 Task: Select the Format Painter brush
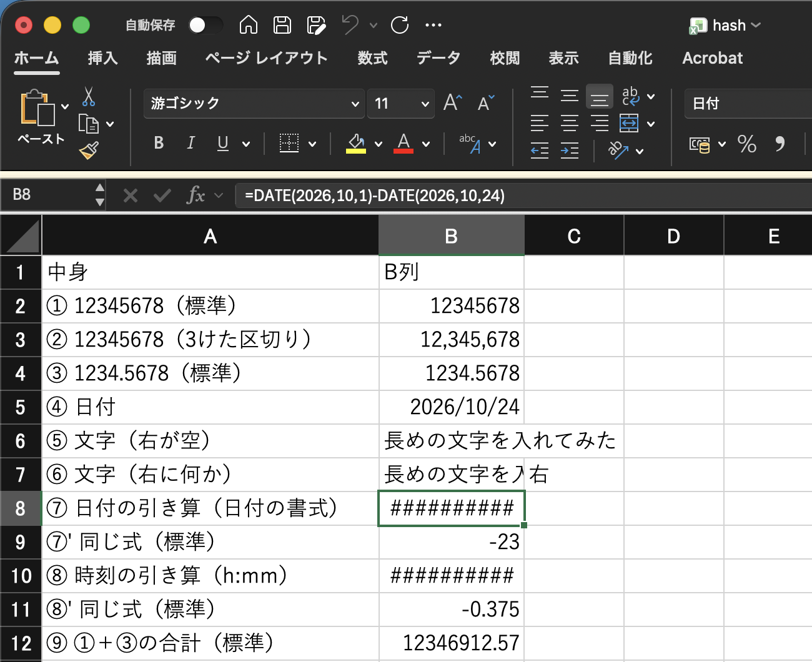click(x=89, y=151)
